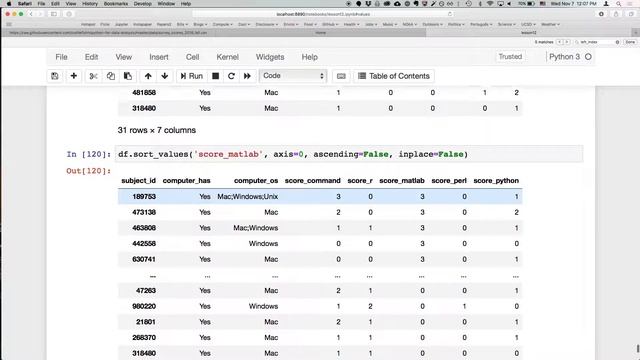
Task: Move the selected cell up with the arrow icon
Action: (148, 76)
